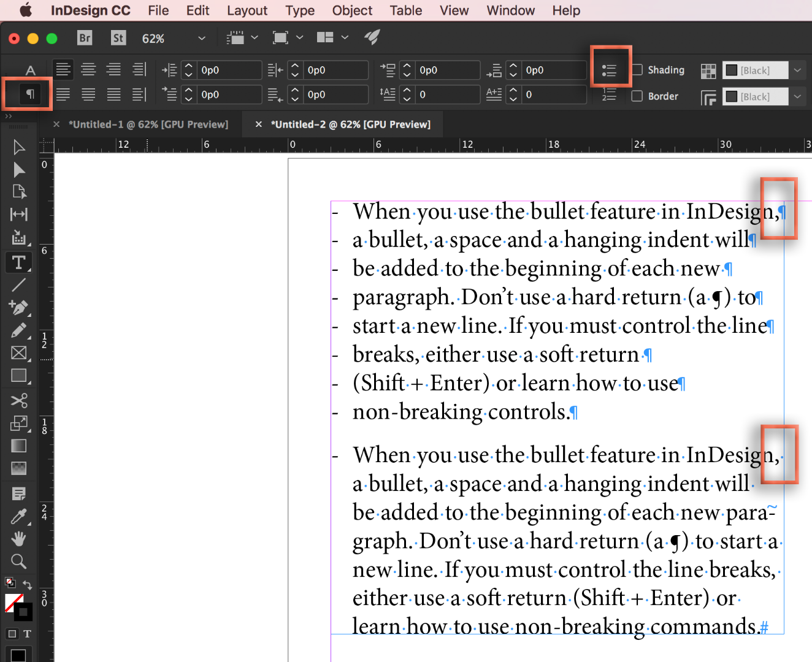Apply right paragraph alignment

tap(113, 69)
